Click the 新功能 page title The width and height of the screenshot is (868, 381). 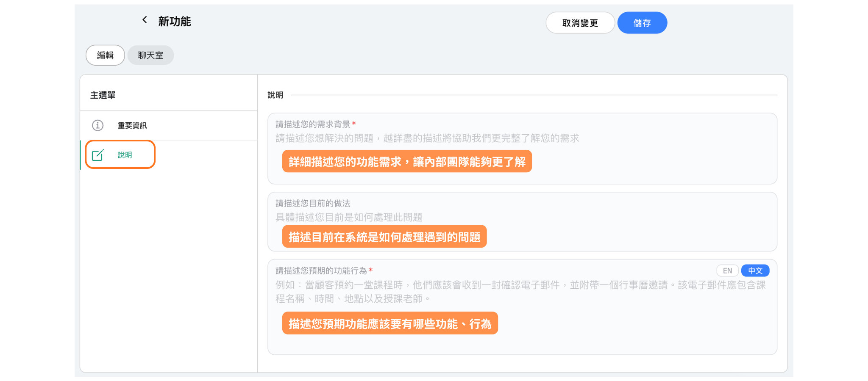coord(175,21)
